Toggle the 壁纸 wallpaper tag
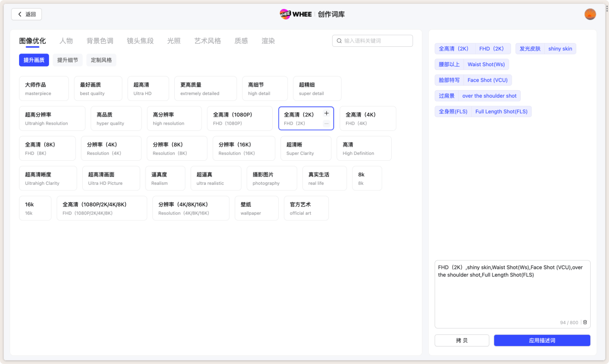 pos(257,208)
